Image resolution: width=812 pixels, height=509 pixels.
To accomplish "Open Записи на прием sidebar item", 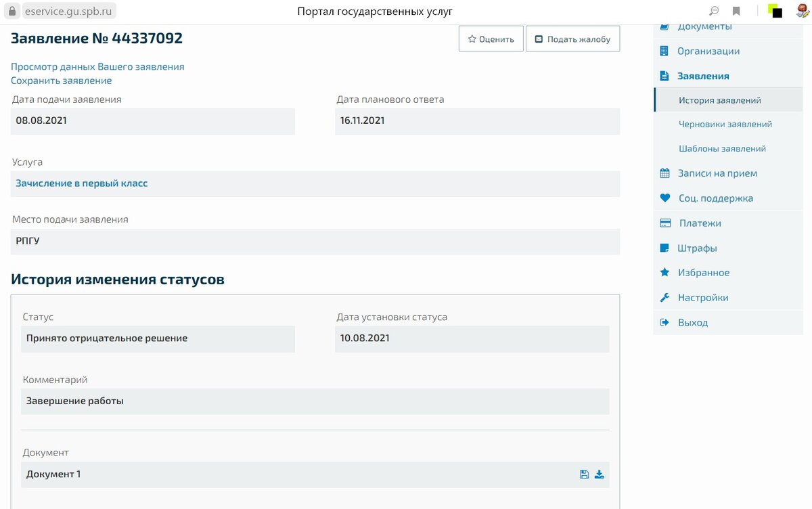I will 718,173.
